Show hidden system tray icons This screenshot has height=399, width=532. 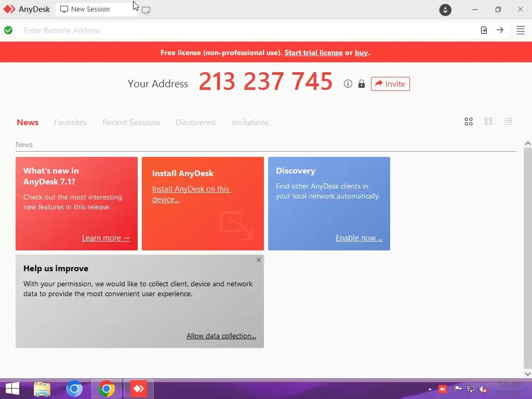(x=430, y=389)
